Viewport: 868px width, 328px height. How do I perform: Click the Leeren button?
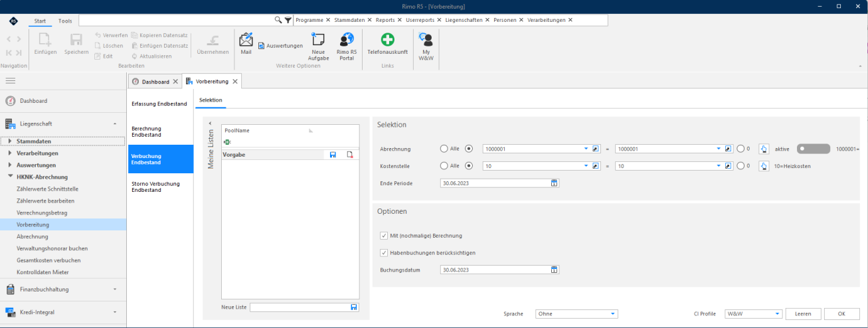point(804,313)
